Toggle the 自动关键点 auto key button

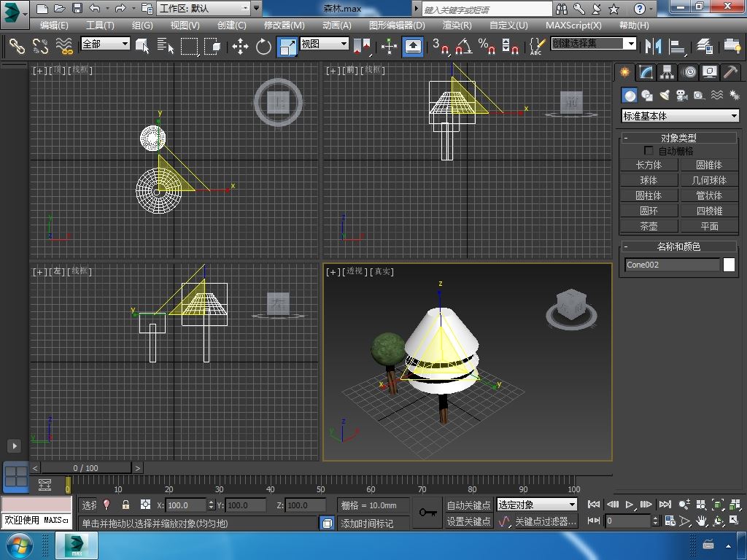tap(468, 505)
